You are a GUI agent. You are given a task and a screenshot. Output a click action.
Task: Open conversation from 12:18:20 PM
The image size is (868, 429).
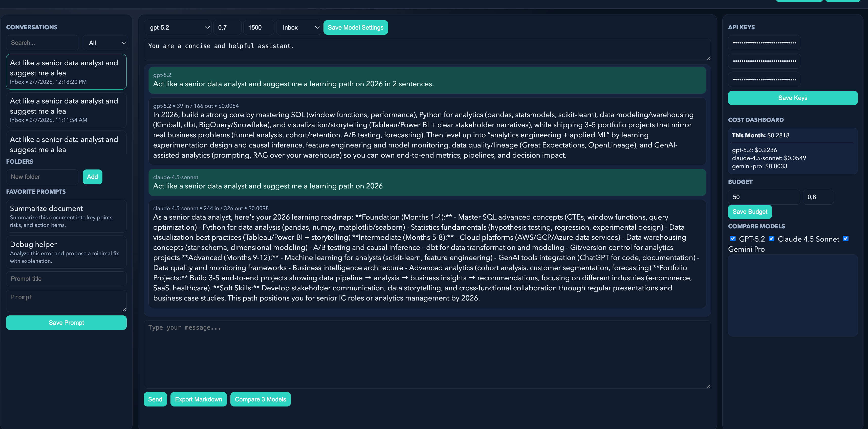66,72
